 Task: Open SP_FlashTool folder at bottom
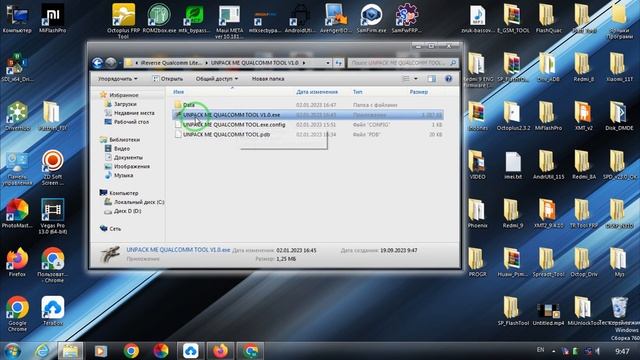point(513,311)
